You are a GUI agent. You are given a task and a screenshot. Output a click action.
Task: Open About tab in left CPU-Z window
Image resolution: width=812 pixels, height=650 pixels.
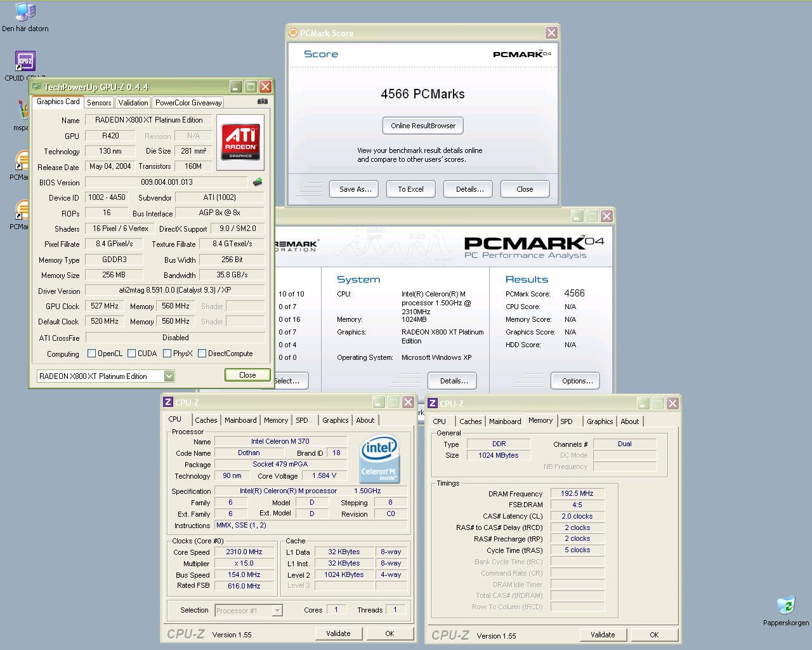365,420
